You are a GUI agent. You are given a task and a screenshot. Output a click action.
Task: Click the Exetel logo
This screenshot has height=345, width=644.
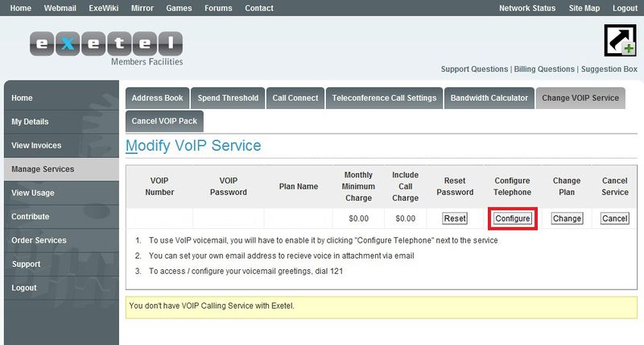106,44
